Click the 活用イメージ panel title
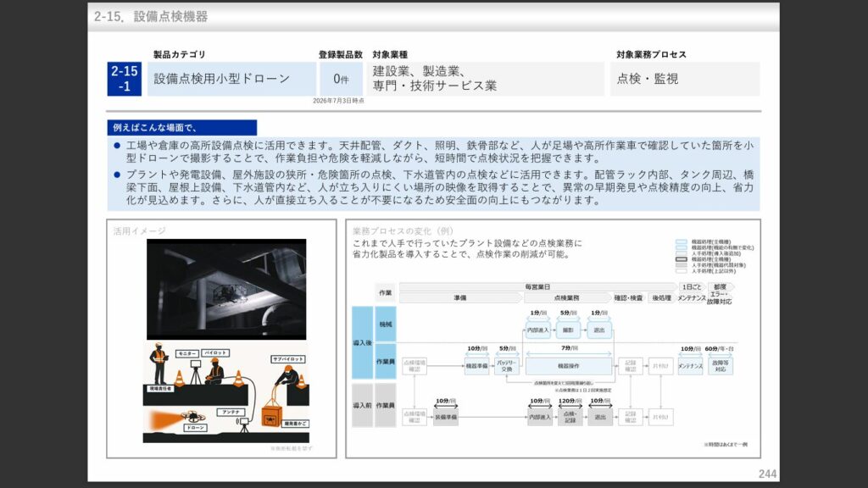The image size is (868, 488). 140,230
